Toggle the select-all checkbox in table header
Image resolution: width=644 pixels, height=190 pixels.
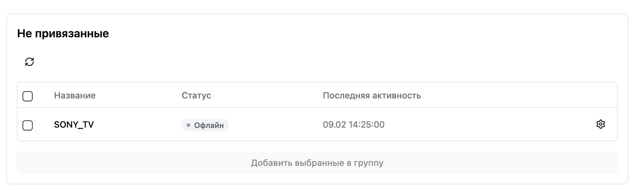28,96
